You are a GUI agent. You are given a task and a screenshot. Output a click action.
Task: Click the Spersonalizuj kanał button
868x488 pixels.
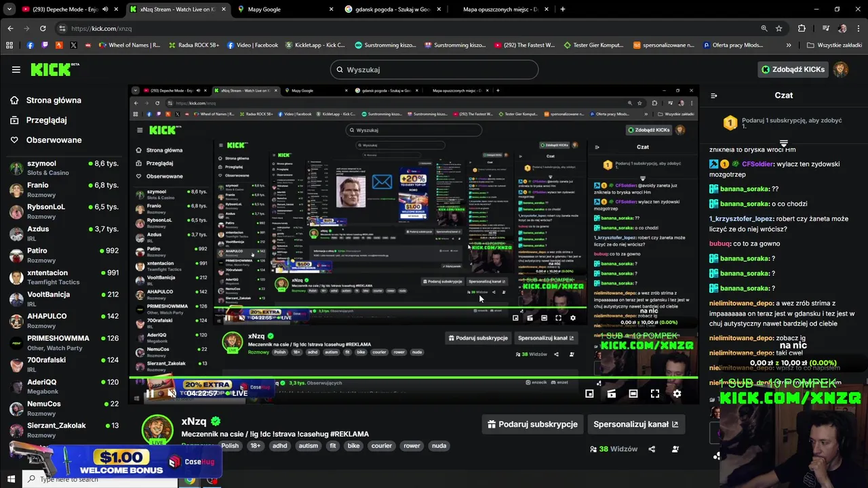tap(635, 424)
